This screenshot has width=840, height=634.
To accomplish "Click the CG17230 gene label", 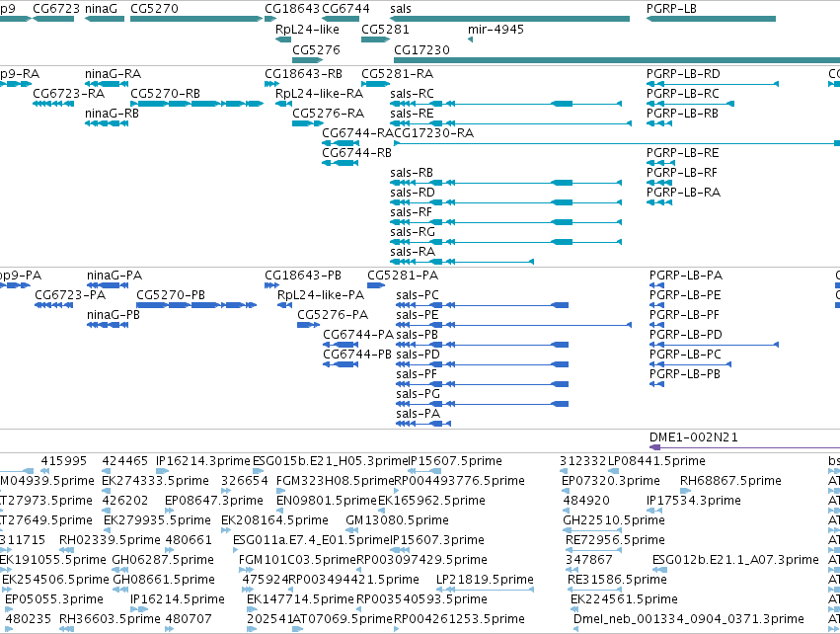I will pyautogui.click(x=421, y=49).
